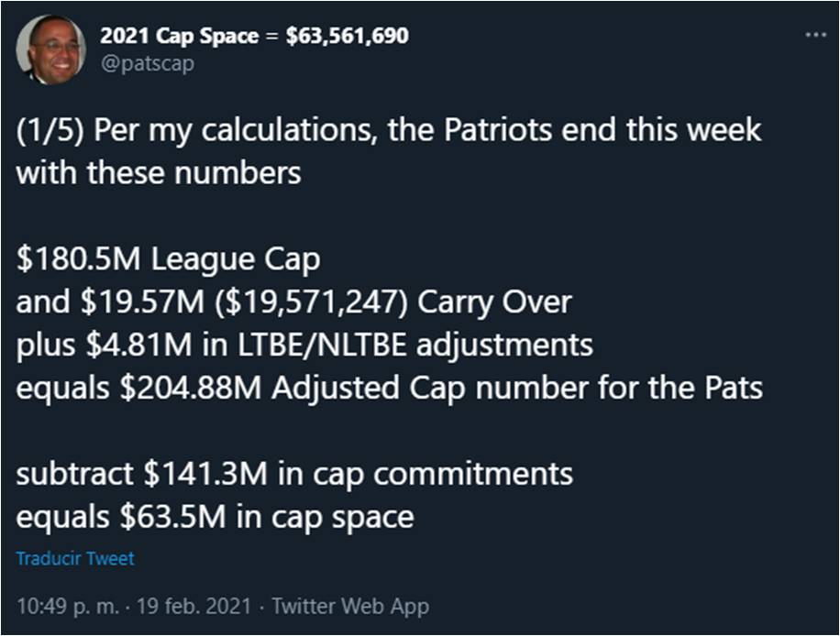Open the 10:49 p. m. timestamp

pos(68,606)
